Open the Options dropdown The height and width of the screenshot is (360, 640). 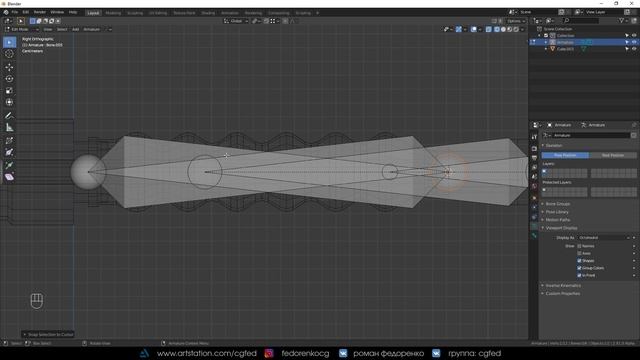click(516, 21)
